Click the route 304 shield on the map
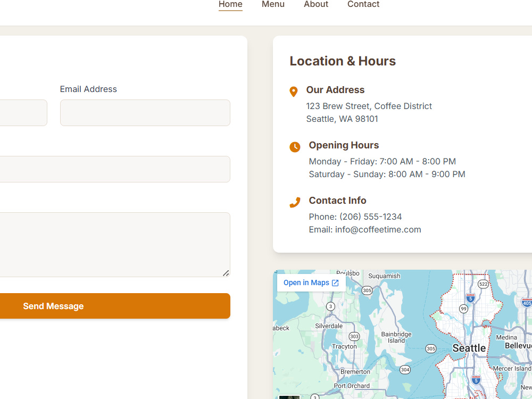This screenshot has height=399, width=532. [405, 370]
